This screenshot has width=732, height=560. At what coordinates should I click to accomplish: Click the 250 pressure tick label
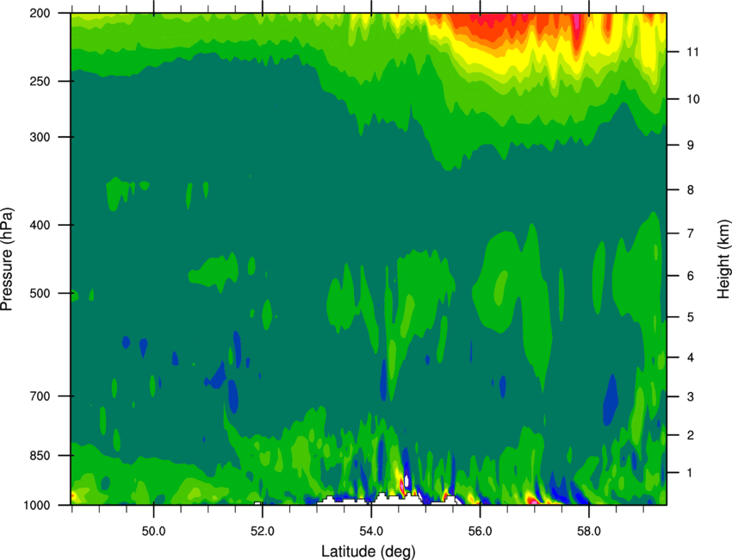tap(40, 81)
